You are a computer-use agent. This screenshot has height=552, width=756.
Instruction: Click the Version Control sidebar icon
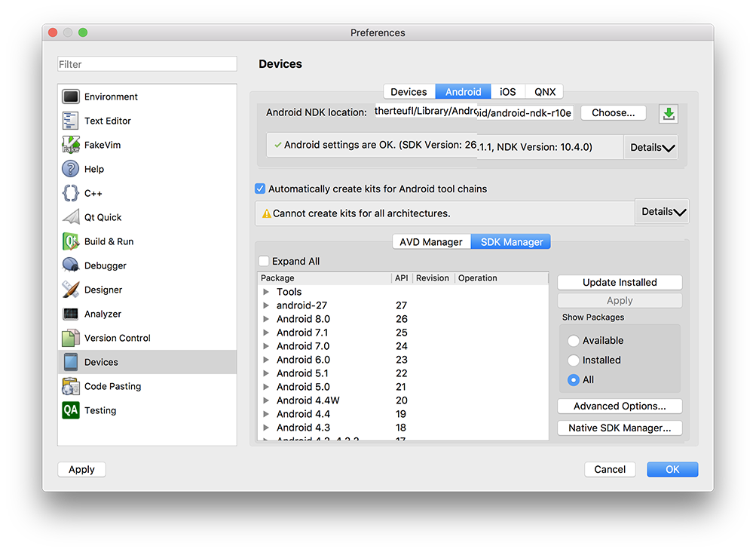(x=72, y=338)
